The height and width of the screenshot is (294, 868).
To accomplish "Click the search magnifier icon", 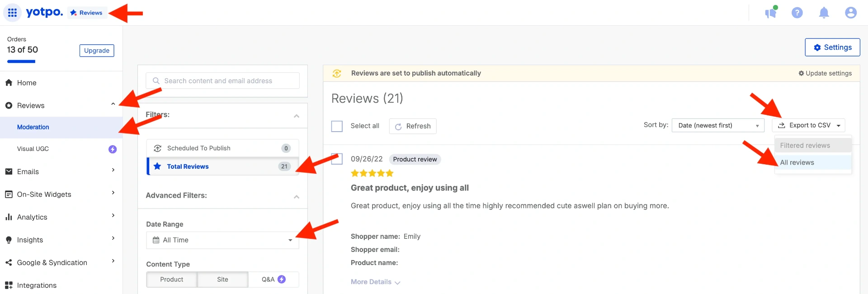I will 156,81.
